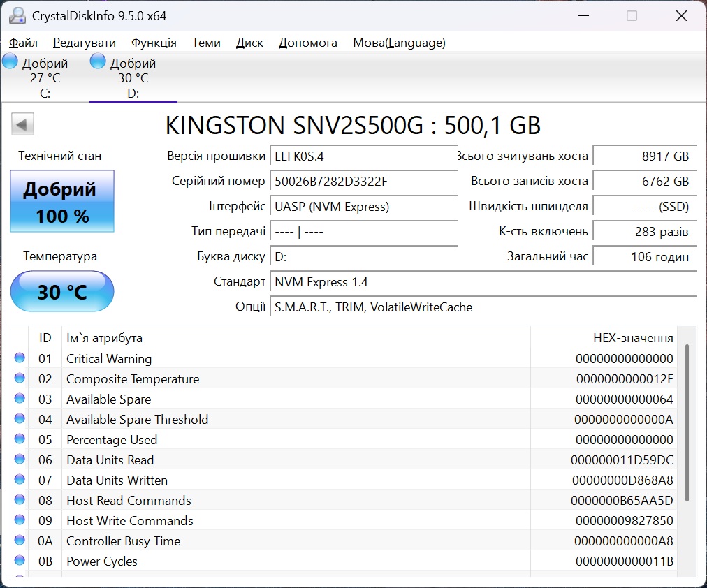
Task: Click the 30 °C temperature button
Action: click(x=62, y=291)
